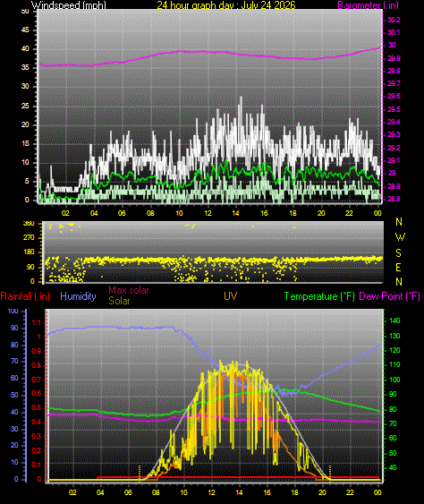Click the '270' wind direction axis value

click(29, 237)
